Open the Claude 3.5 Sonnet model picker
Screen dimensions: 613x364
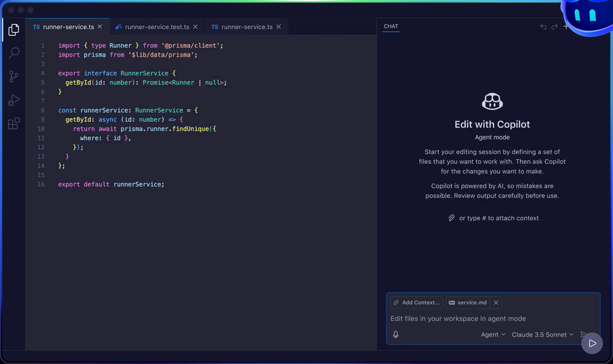[543, 335]
